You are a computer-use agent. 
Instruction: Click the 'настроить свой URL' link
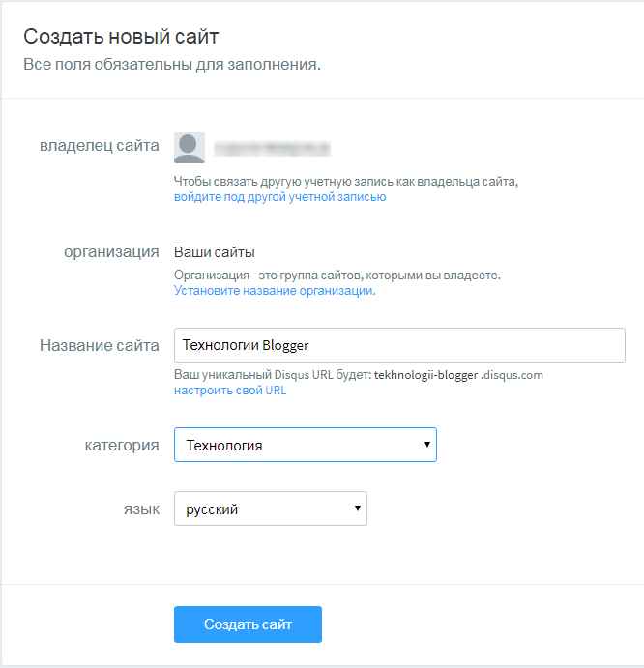point(230,391)
